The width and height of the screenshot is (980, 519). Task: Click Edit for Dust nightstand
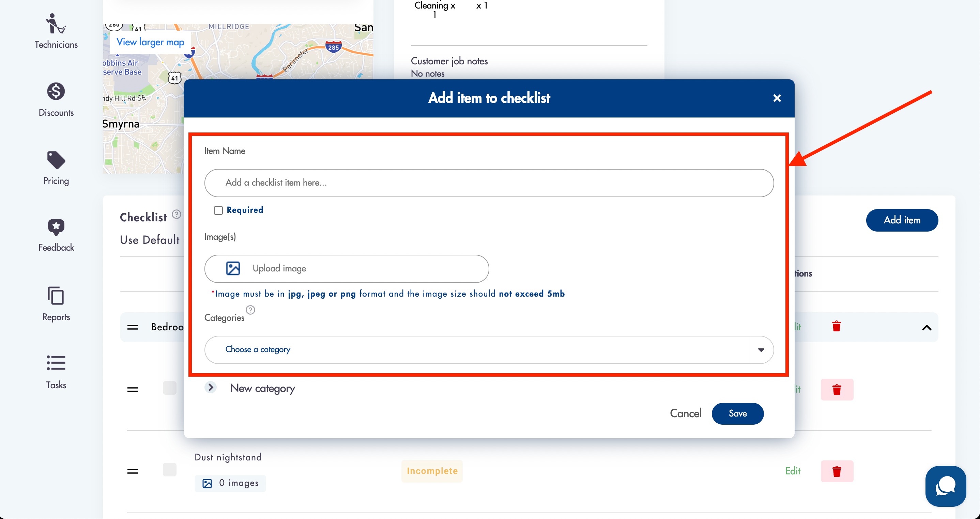793,471
